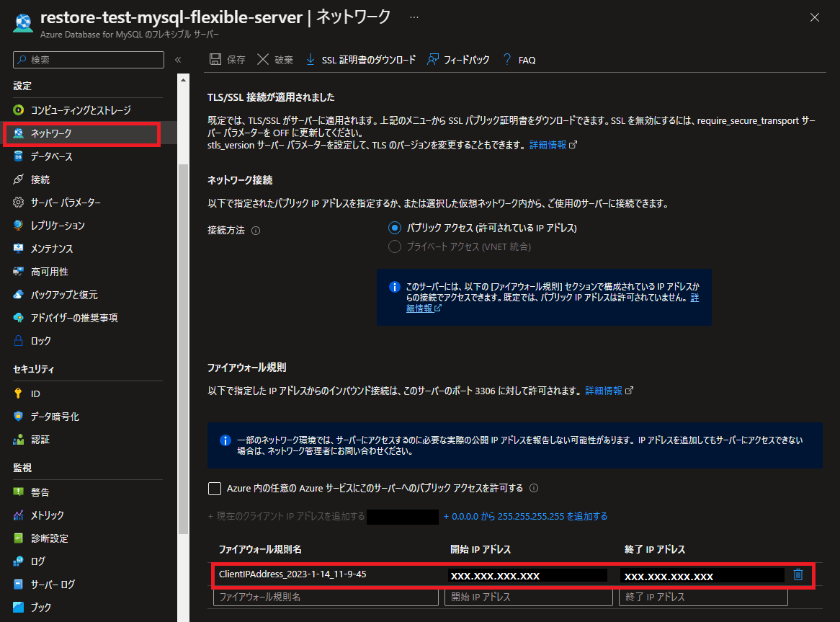Click the 認証 icon in sidebar
Image resolution: width=840 pixels, height=622 pixels.
click(x=18, y=440)
